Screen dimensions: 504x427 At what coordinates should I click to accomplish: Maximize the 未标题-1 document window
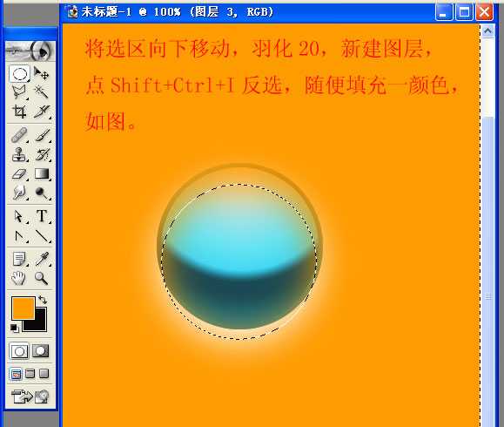(x=464, y=12)
